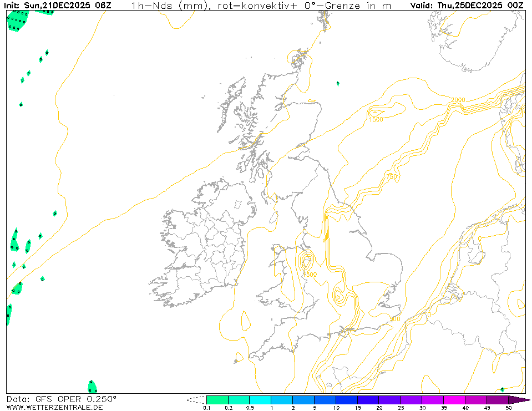Pick the blue swatch between 5 and 10
Screen dimensions: 532x411
325,399
